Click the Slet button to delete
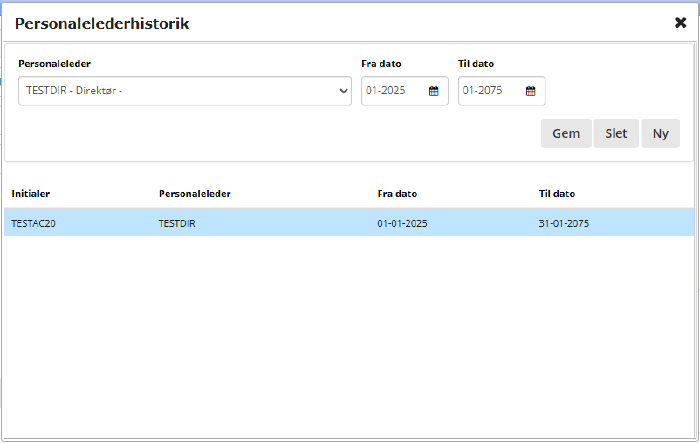The width and height of the screenshot is (700, 443). click(x=616, y=134)
